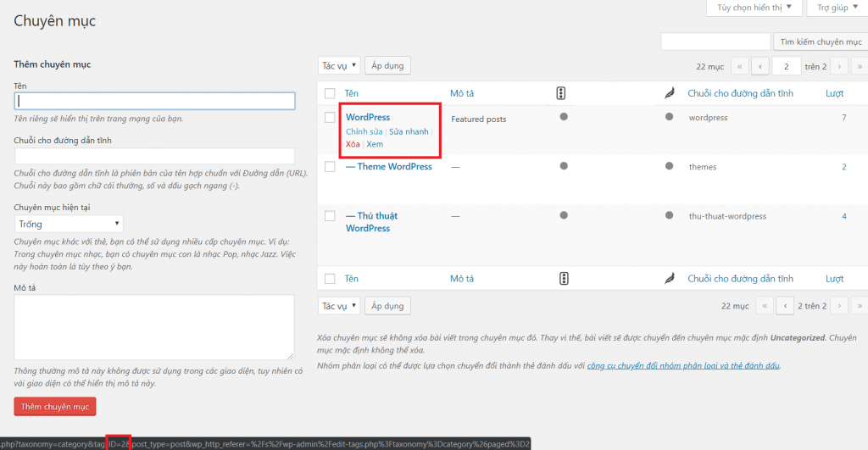
Task: Focus the Mô tả description textarea
Action: (x=154, y=327)
